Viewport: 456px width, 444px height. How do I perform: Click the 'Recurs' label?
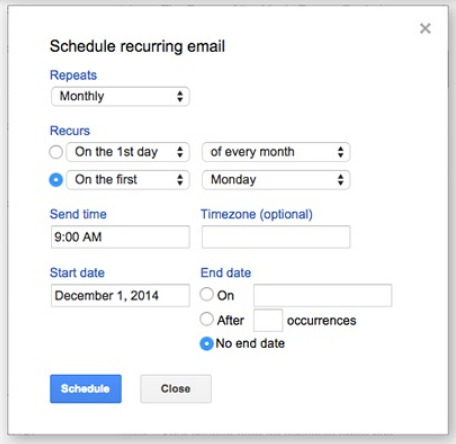tap(70, 131)
